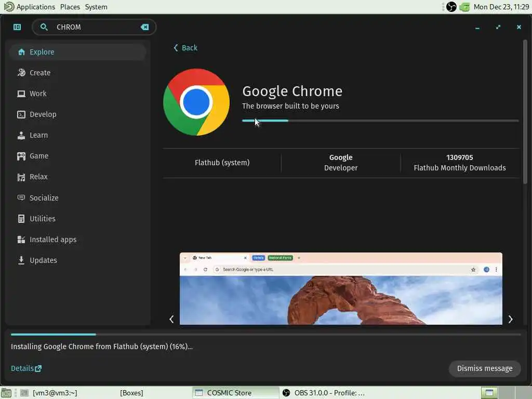532x399 pixels.
Task: Switch to the OBS 31.0.0 taskbar entry
Action: tap(323, 393)
